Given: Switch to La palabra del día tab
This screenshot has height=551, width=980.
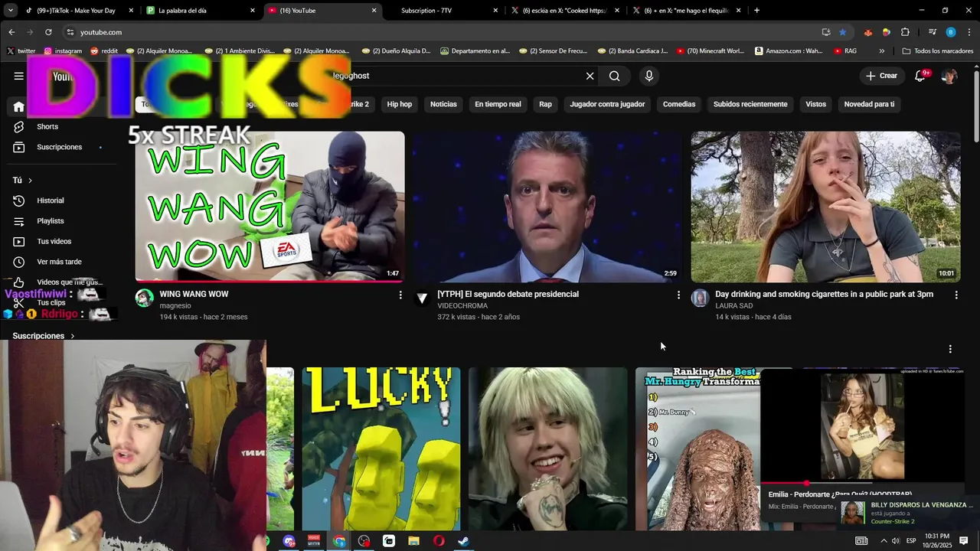Looking at the screenshot, I should point(199,11).
